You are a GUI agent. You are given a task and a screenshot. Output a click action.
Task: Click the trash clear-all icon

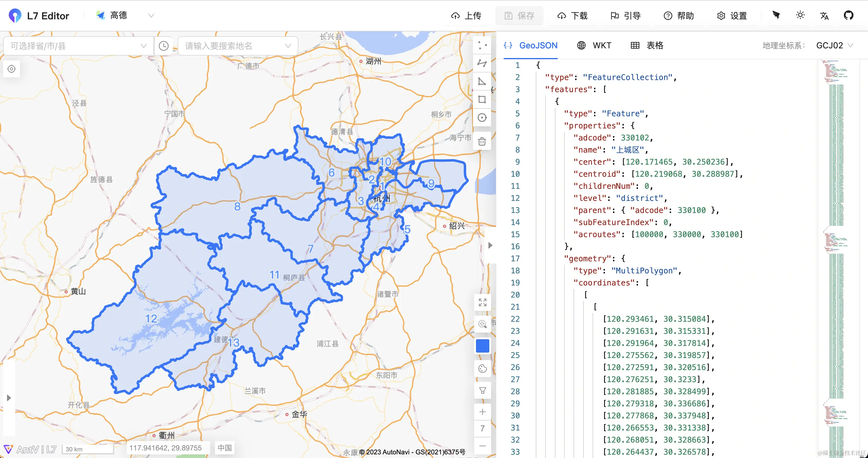482,141
